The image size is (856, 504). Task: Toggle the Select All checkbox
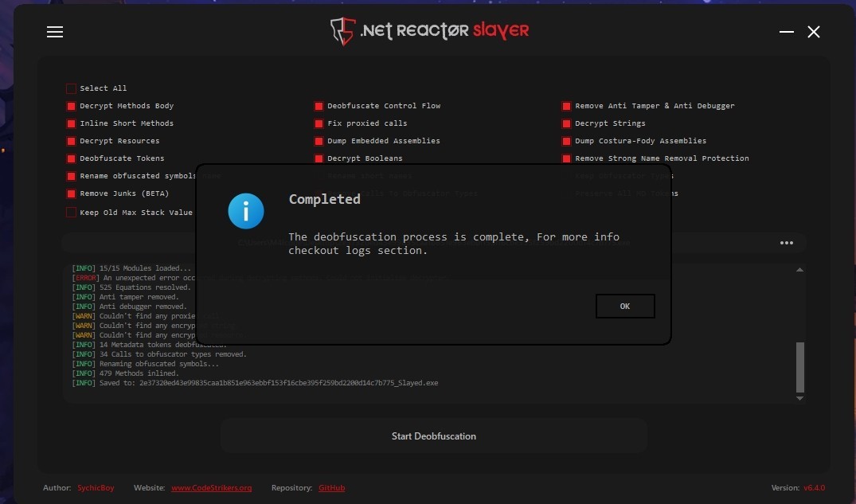[71, 88]
